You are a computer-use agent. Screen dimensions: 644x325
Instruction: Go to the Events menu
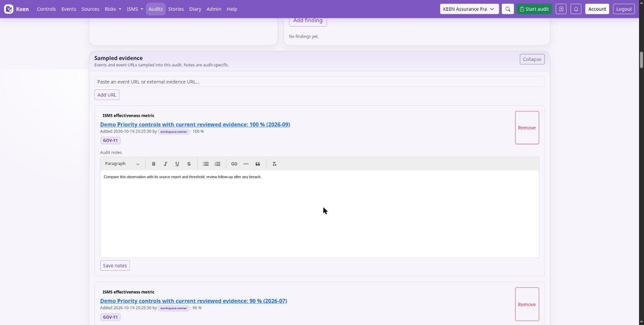[x=69, y=9]
